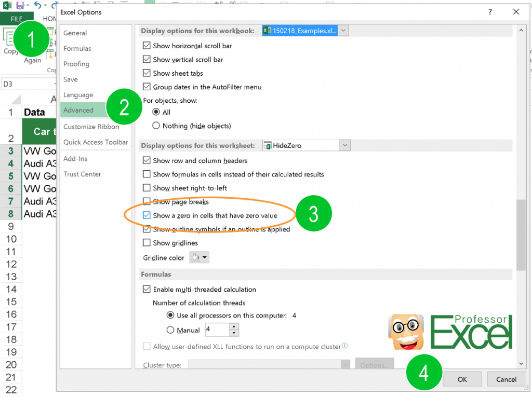Uncheck Show a zero in cells with zero value
Viewport: 532px width, 397px height.
pos(147,215)
